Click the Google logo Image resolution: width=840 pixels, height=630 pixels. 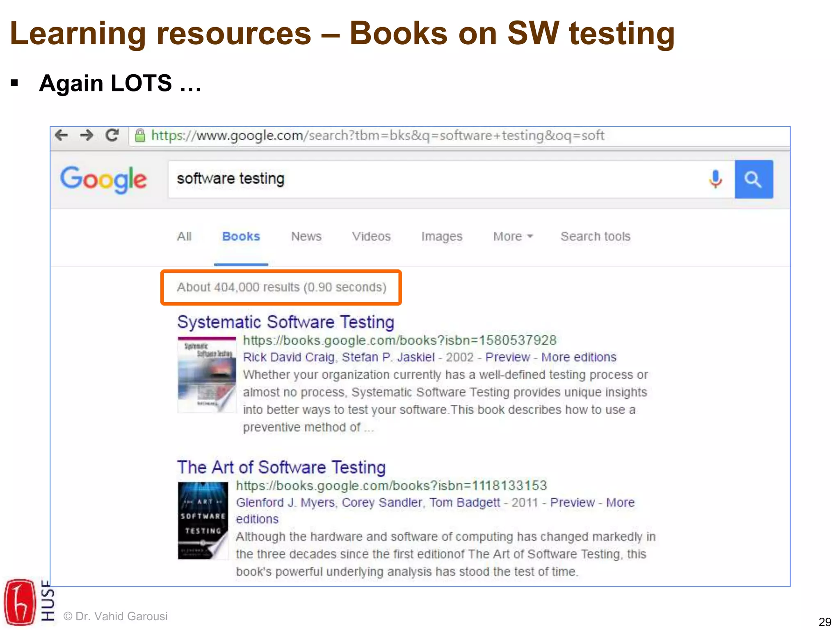[x=103, y=179]
